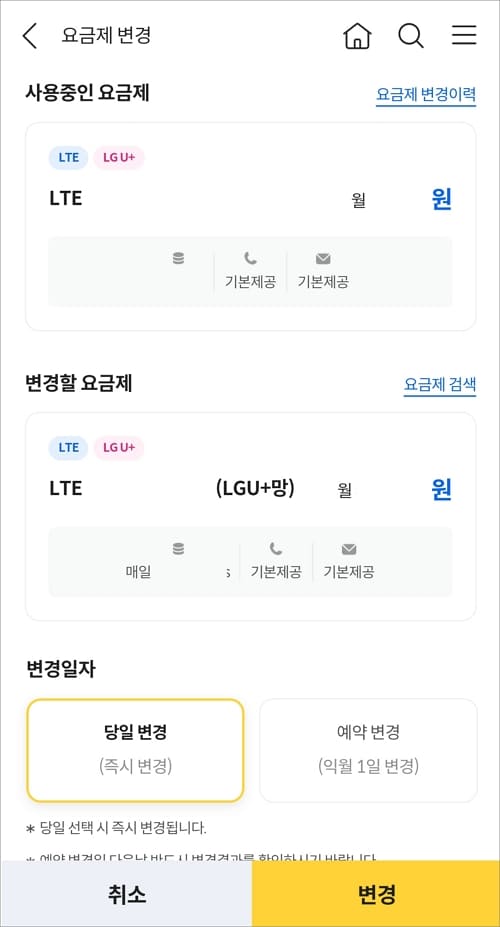Tap LG U+ badge in current plan card
500x927 pixels.
pos(119,157)
